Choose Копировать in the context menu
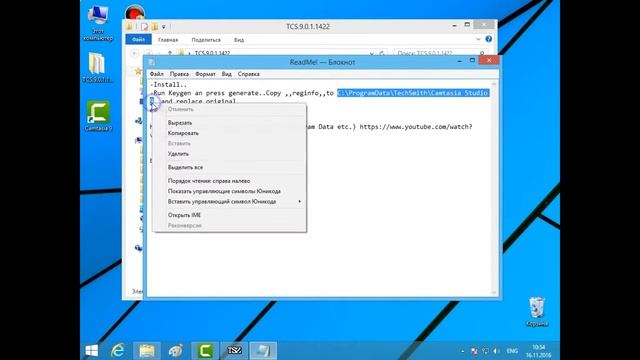Image resolution: width=640 pixels, height=360 pixels. pyautogui.click(x=229, y=133)
